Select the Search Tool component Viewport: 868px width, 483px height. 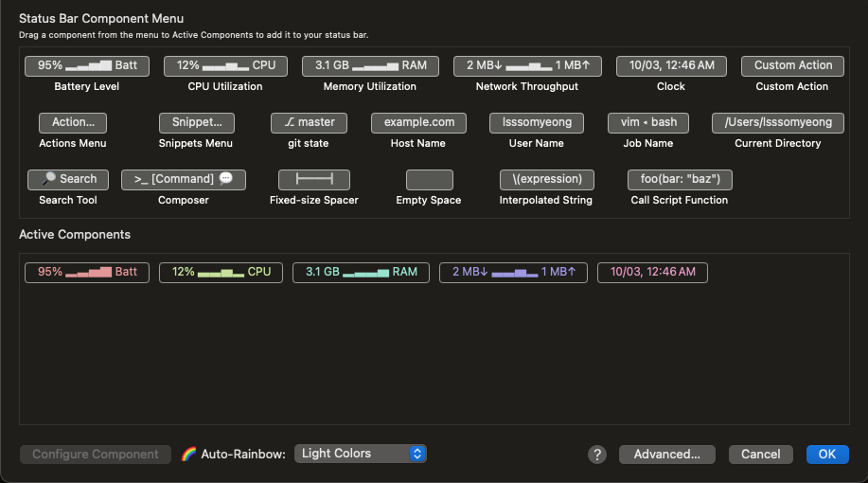(68, 179)
